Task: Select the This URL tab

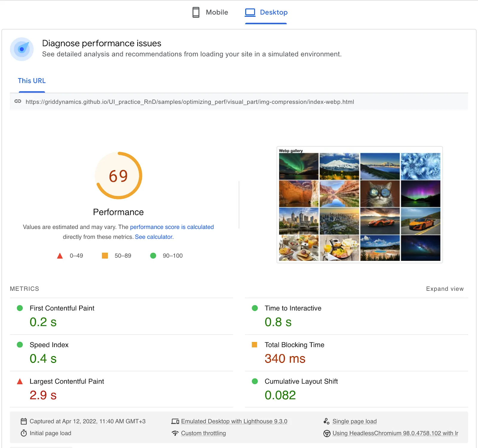Action: pos(32,81)
